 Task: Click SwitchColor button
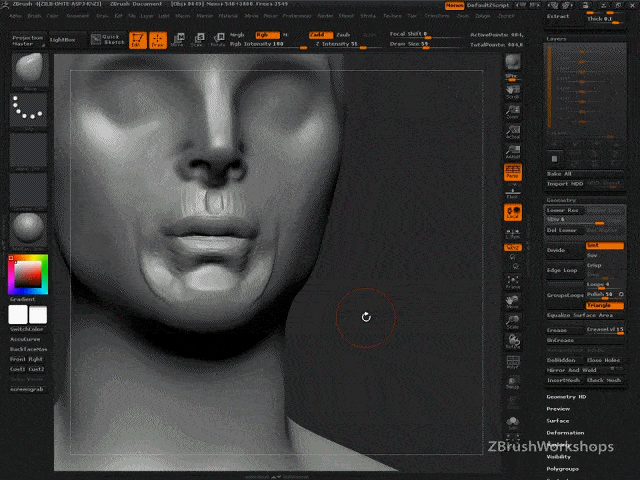pos(28,329)
